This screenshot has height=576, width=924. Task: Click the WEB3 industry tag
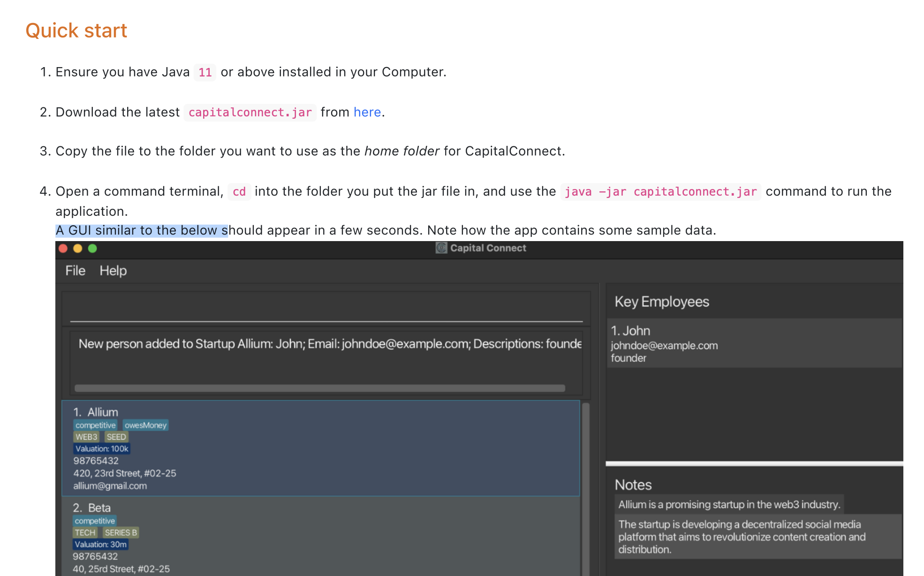point(86,437)
